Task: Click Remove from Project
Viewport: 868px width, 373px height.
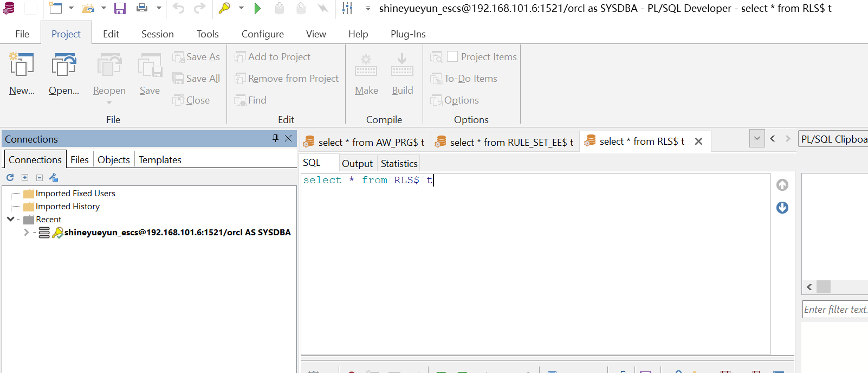Action: click(x=287, y=79)
